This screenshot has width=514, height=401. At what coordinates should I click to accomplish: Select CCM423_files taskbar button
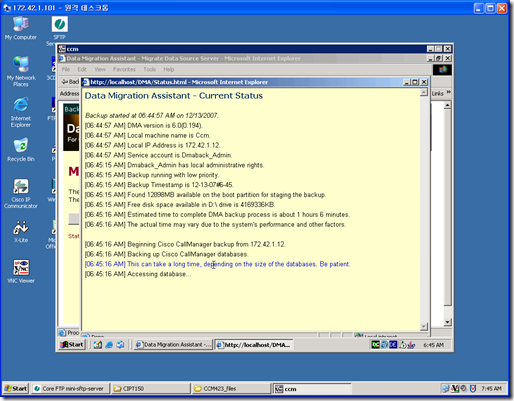pos(231,388)
